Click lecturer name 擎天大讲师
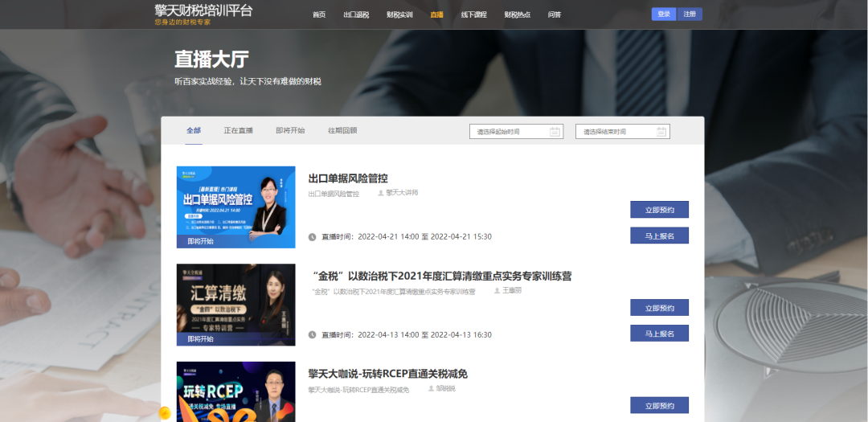Viewport: 868px width, 422px height. pyautogui.click(x=403, y=193)
